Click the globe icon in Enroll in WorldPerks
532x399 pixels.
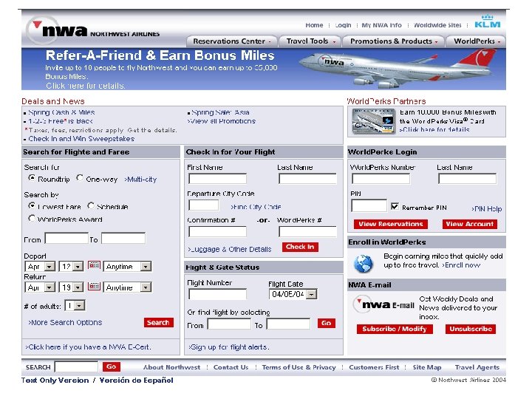tap(363, 263)
